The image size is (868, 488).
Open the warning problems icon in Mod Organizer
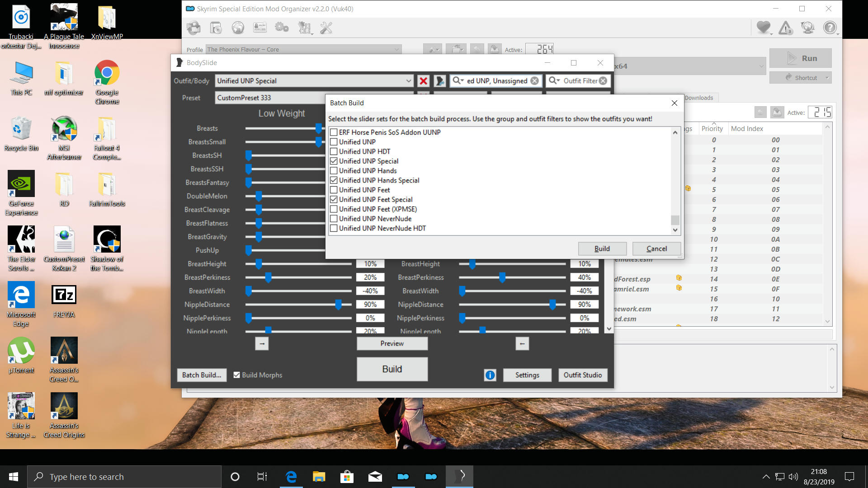[x=786, y=28]
